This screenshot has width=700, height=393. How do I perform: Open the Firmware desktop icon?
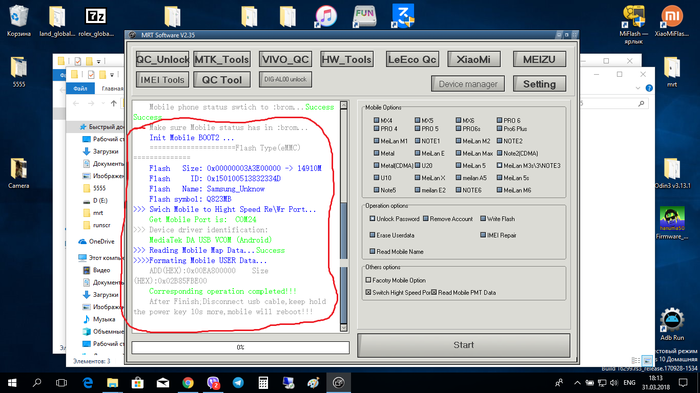pyautogui.click(x=672, y=222)
